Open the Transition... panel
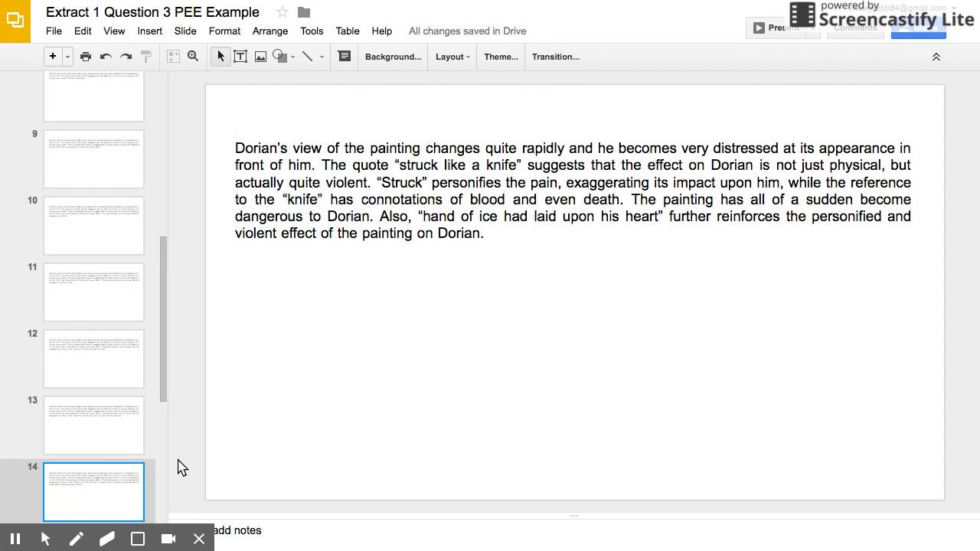Screen dimensions: 980x551 click(555, 57)
